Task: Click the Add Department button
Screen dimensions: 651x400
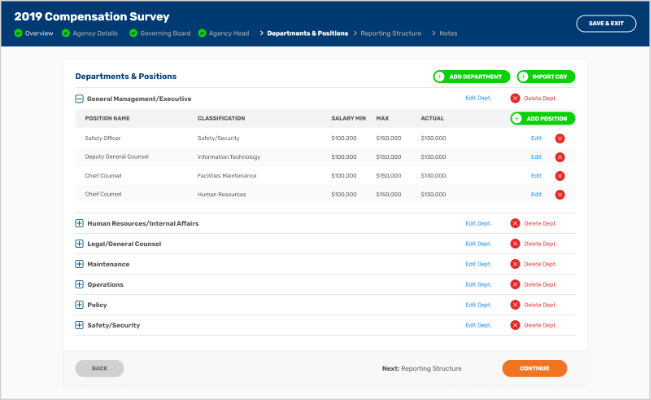Action: pos(472,76)
